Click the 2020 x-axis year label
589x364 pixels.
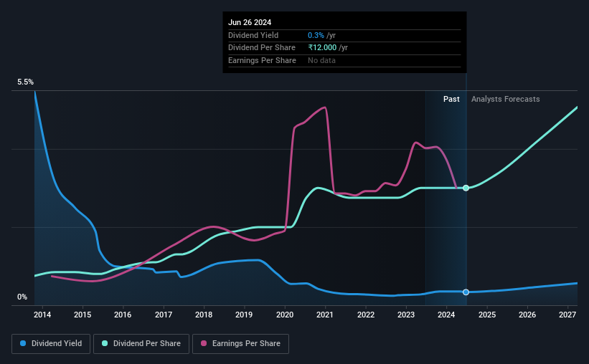pyautogui.click(x=285, y=315)
